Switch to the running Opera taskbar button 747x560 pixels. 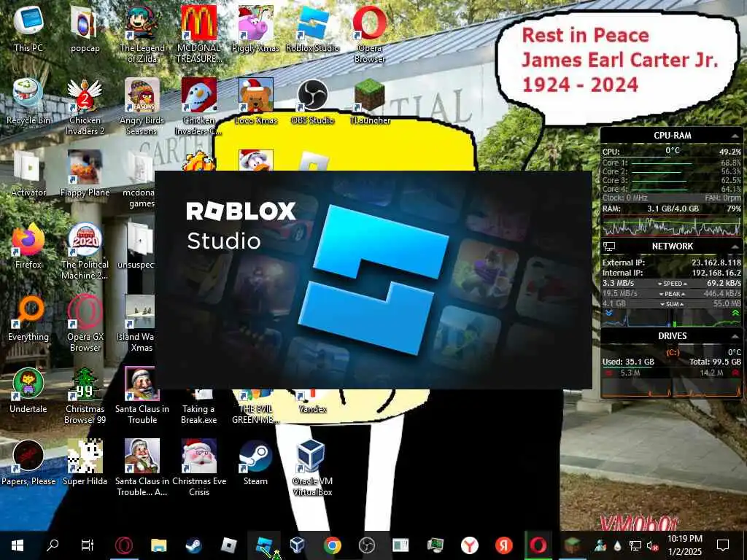pyautogui.click(x=538, y=545)
